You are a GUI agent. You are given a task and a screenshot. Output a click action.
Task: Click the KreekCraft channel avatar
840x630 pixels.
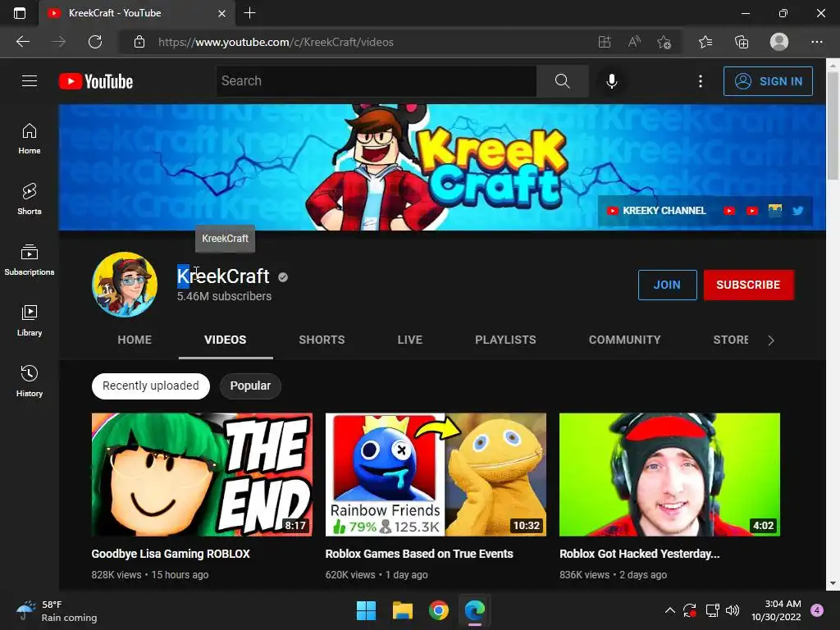tap(125, 285)
